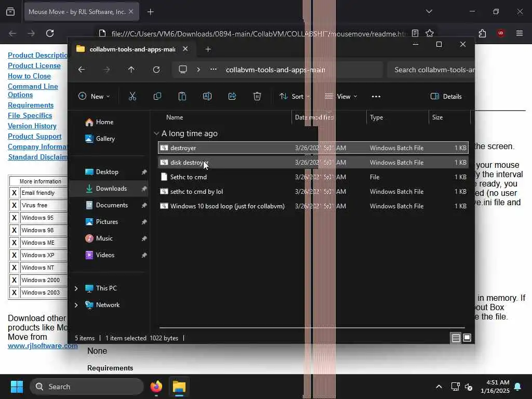Click the Delete trash icon

click(x=257, y=96)
